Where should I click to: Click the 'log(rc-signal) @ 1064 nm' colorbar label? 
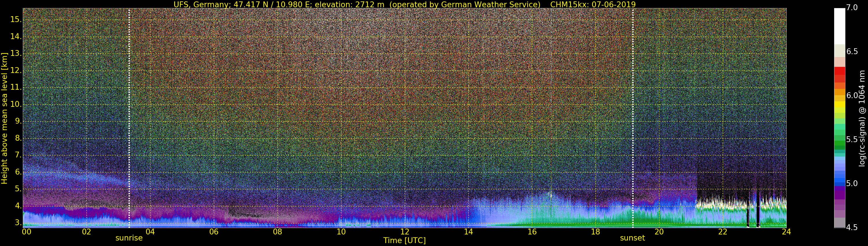(862, 118)
